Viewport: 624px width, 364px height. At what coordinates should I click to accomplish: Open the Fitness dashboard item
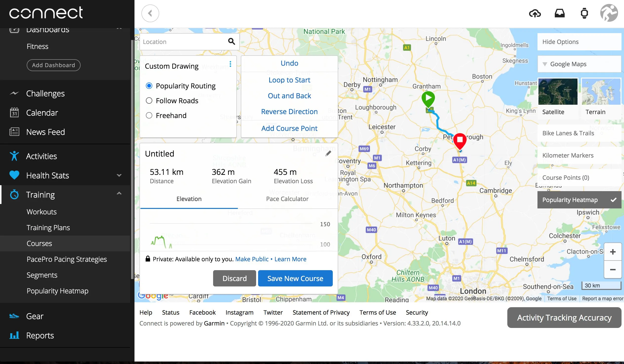pos(37,46)
